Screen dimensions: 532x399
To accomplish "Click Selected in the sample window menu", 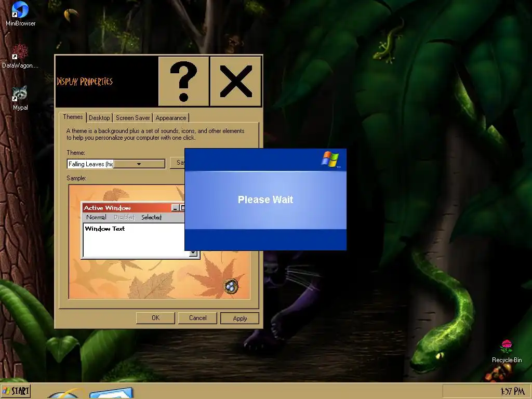I will click(151, 217).
